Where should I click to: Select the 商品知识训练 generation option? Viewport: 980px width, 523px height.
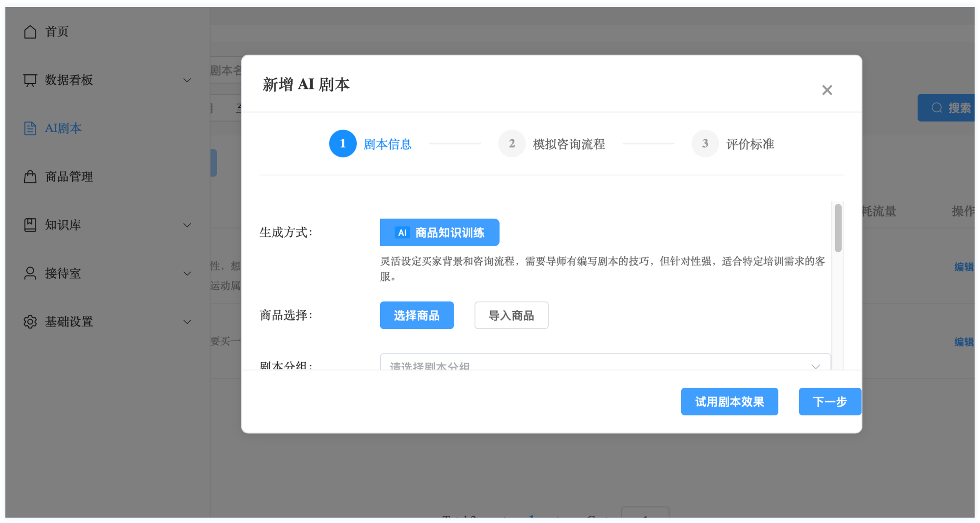(439, 232)
